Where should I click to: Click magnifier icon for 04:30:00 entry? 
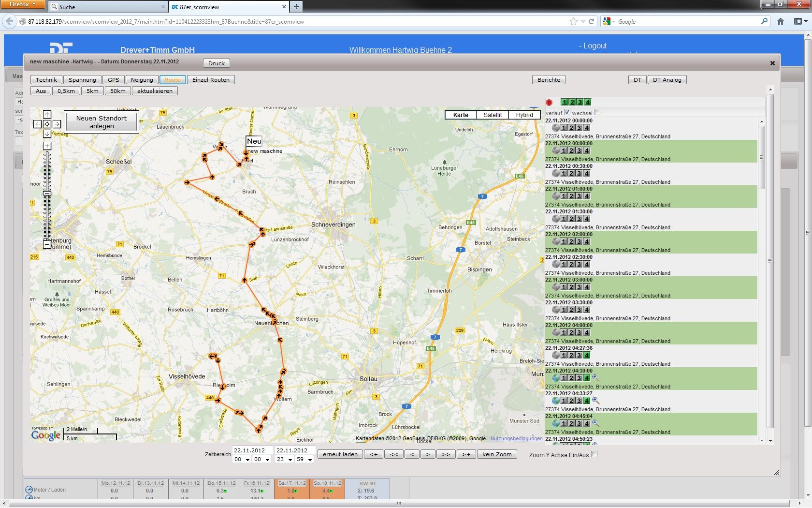pyautogui.click(x=595, y=378)
